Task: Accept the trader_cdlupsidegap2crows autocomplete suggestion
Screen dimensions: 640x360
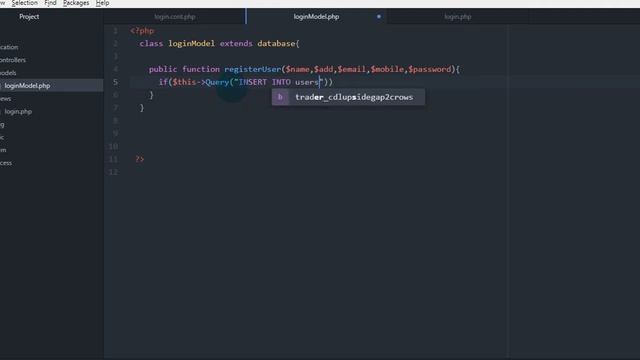Action: [348, 97]
